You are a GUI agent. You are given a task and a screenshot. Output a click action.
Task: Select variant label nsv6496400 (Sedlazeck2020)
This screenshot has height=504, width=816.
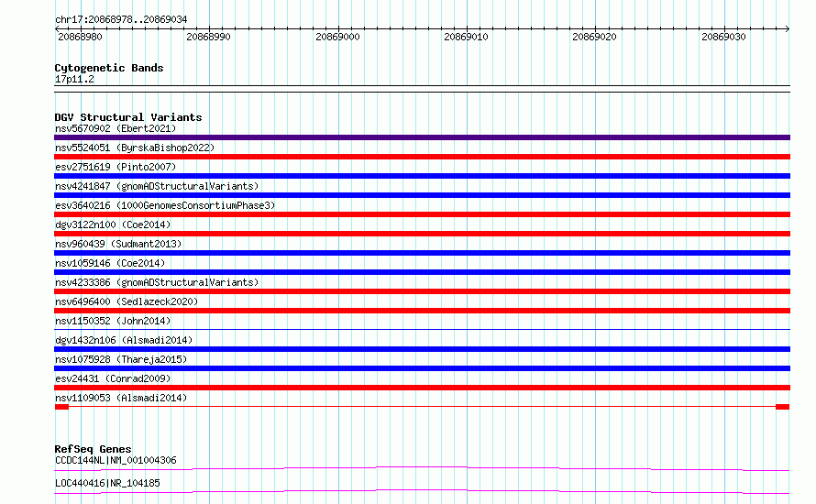127,301
